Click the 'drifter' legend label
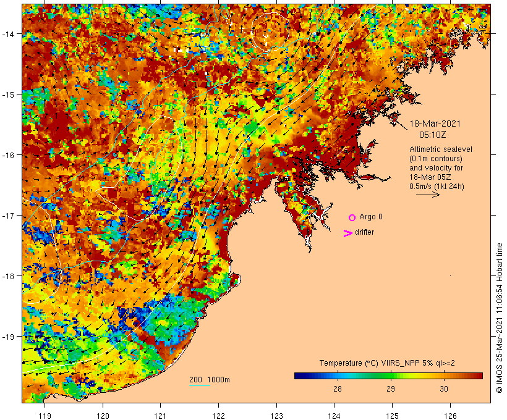 (x=364, y=232)
